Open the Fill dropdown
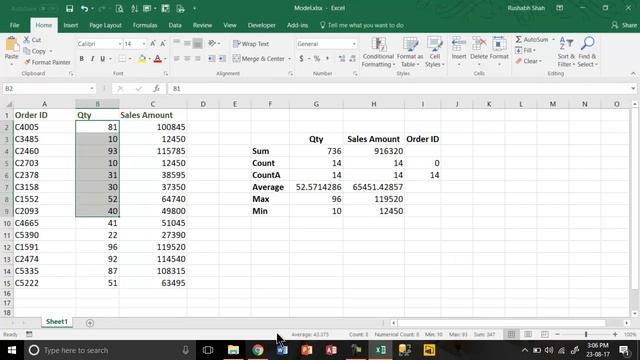This screenshot has width=640, height=360. pos(526,50)
